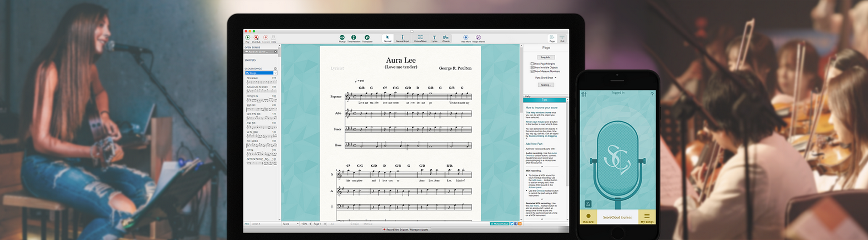Uncheck Show Invisible Objects
868x240 pixels.
pos(532,68)
